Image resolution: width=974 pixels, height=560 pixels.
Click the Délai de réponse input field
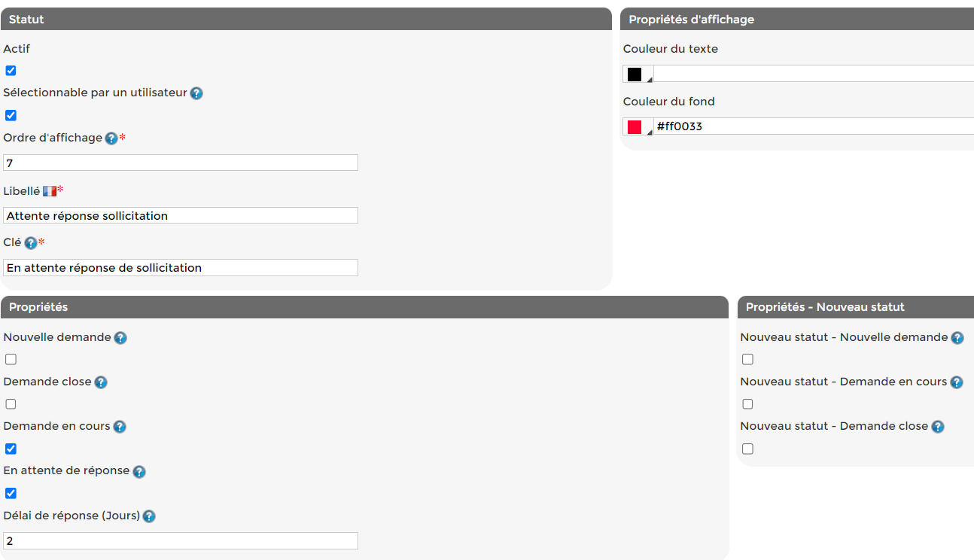pyautogui.click(x=181, y=541)
